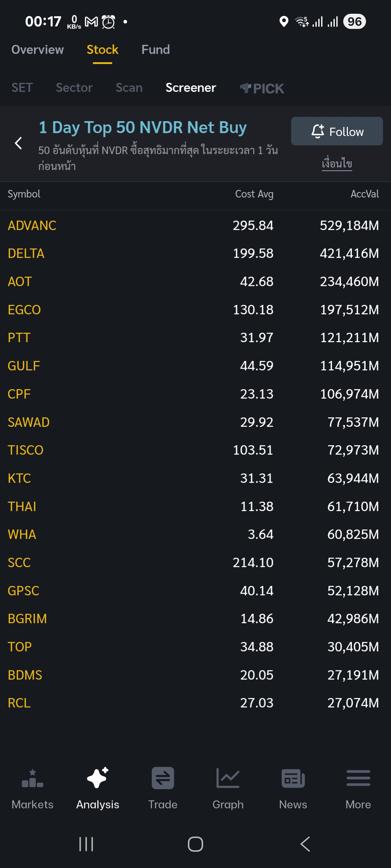This screenshot has width=391, height=868.
Task: Select the Sector sub-tab
Action: click(74, 88)
